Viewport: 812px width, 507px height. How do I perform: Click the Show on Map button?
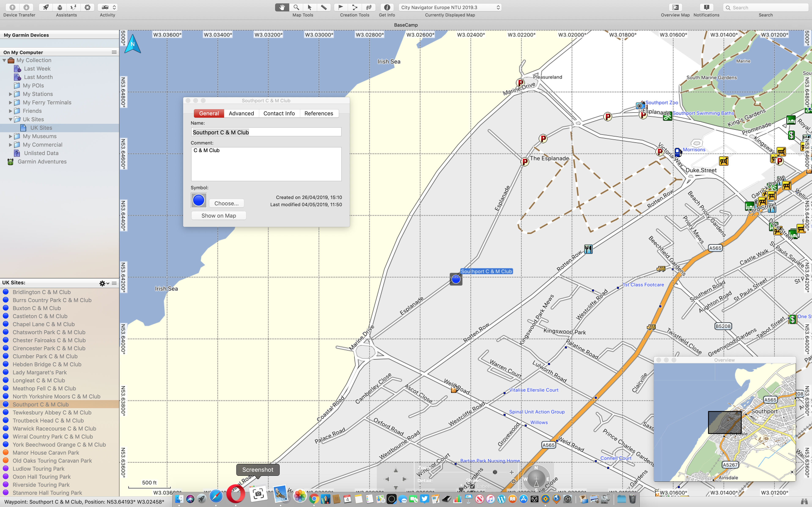(218, 215)
